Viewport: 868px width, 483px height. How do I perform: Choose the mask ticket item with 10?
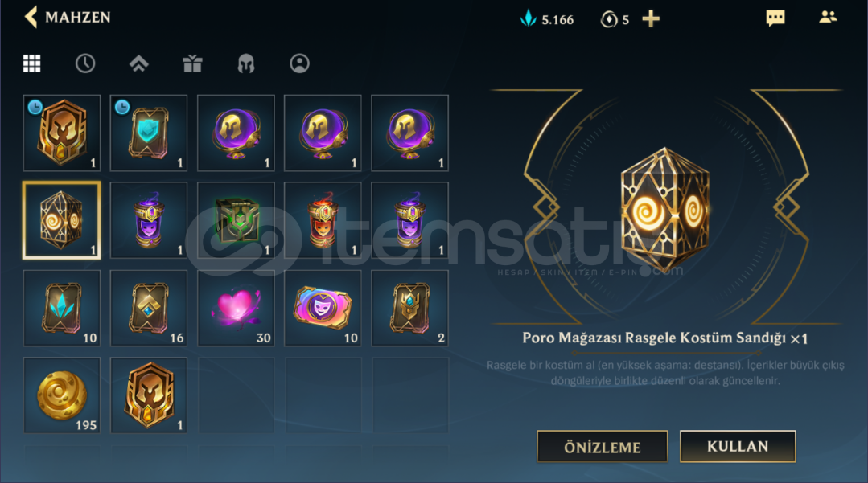[x=323, y=308]
